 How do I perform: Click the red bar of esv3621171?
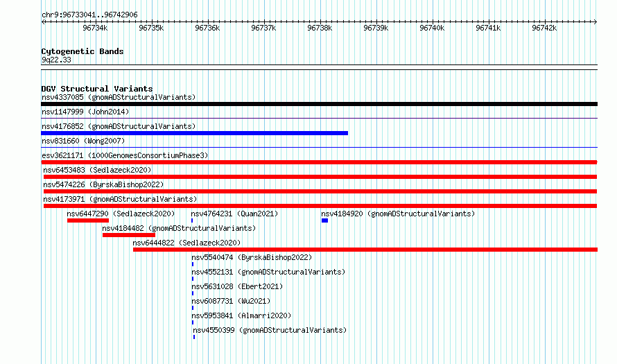click(x=319, y=162)
